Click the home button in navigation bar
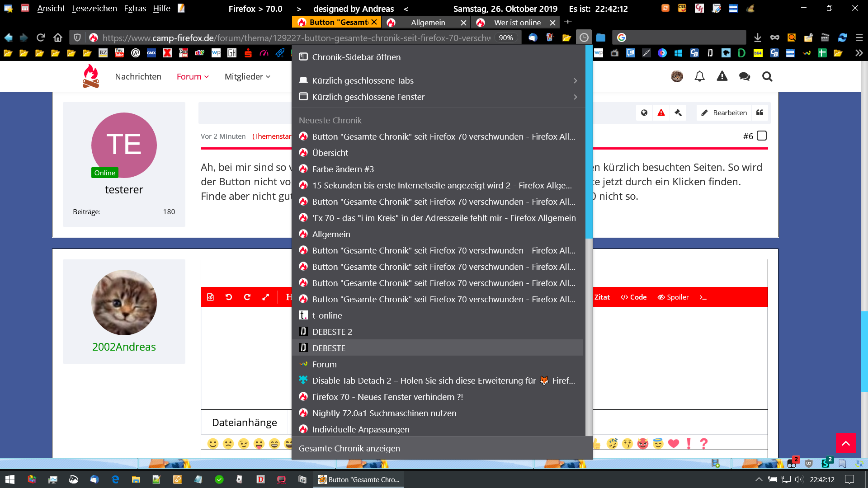This screenshot has width=868, height=488. click(57, 38)
